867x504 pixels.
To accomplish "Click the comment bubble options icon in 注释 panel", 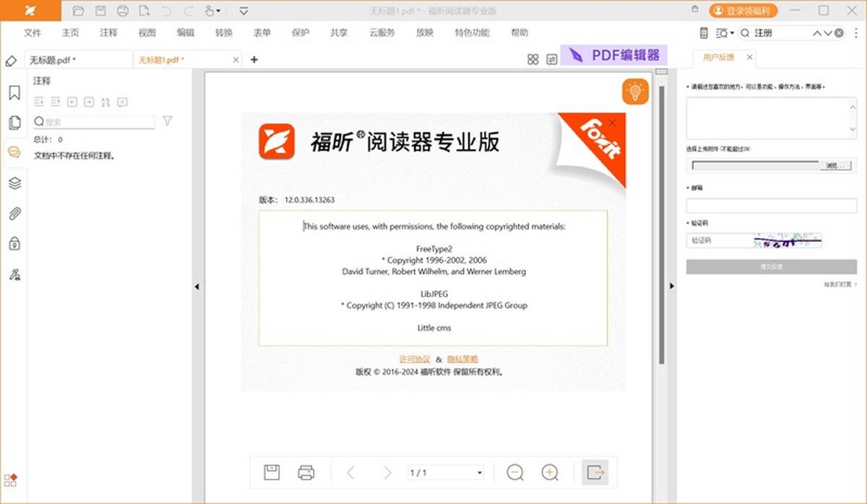I will click(122, 102).
